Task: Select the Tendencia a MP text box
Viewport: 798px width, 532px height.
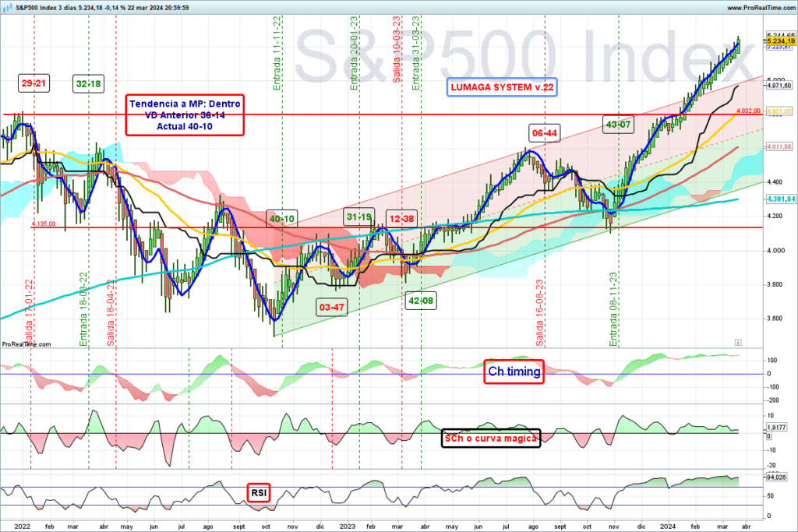Action: 185,115
